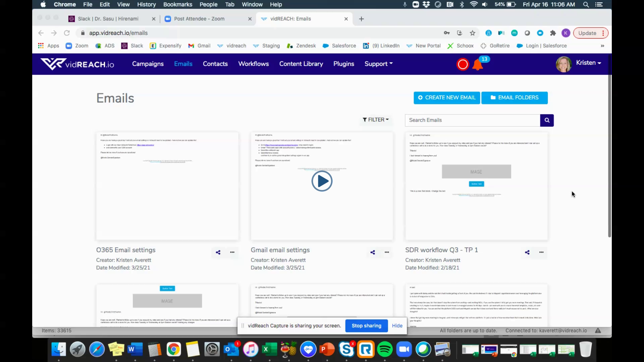Bookmark page with the star icon

[x=473, y=33]
